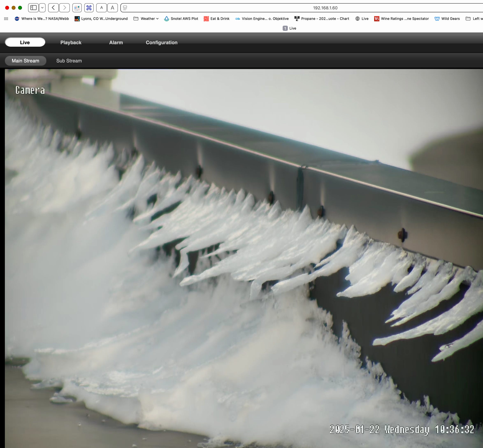This screenshot has height=448, width=483.
Task: Switch to the Playback tab
Action: pos(71,42)
